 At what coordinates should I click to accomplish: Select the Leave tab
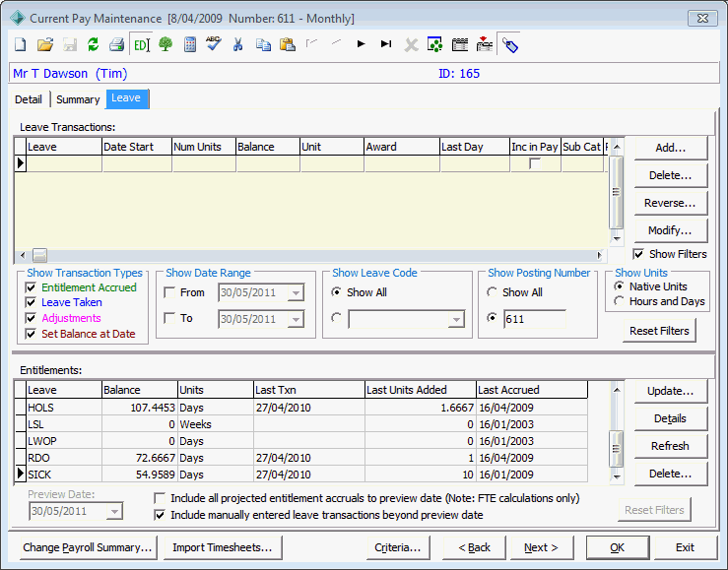point(126,98)
